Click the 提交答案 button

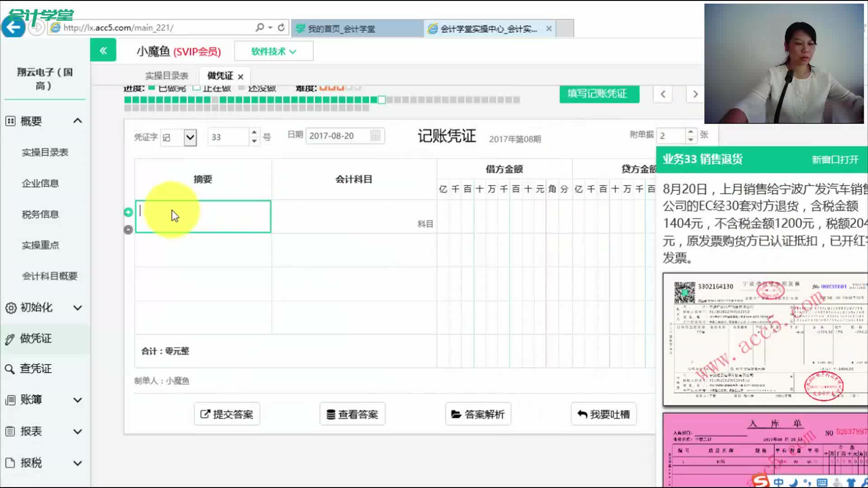tap(227, 414)
